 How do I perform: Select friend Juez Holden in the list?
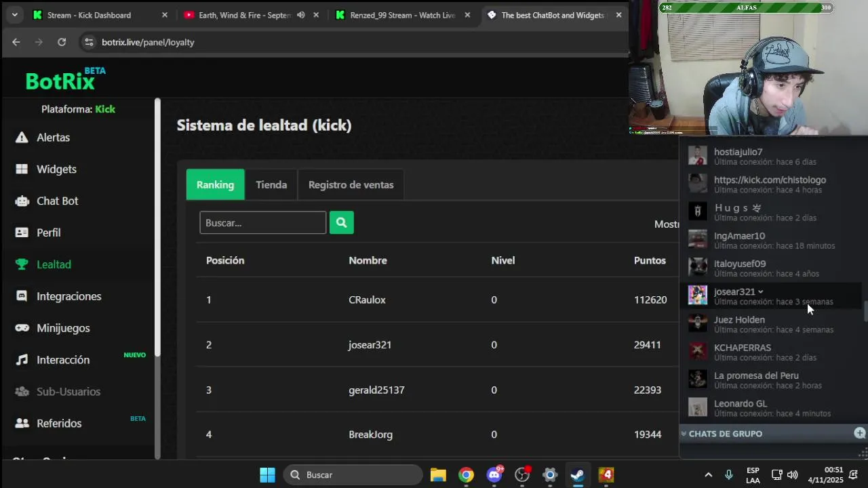point(770,324)
